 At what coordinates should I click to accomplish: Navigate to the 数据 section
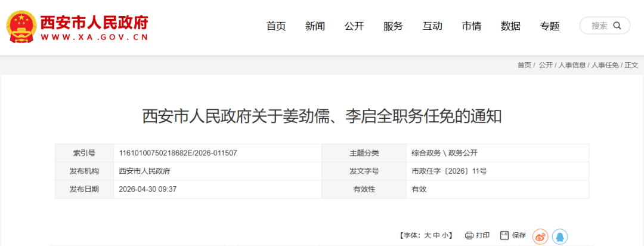[x=510, y=26]
